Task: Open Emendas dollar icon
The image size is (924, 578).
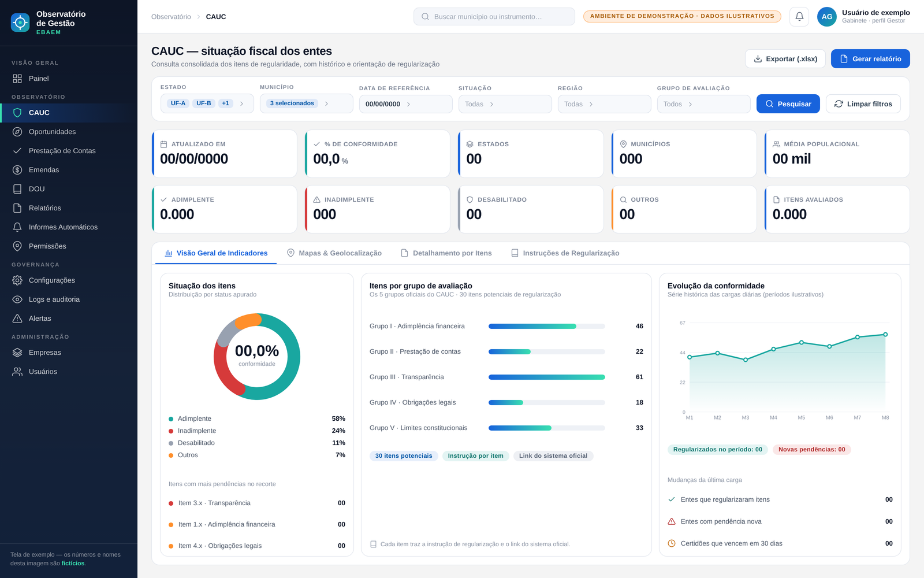Action: (17, 170)
